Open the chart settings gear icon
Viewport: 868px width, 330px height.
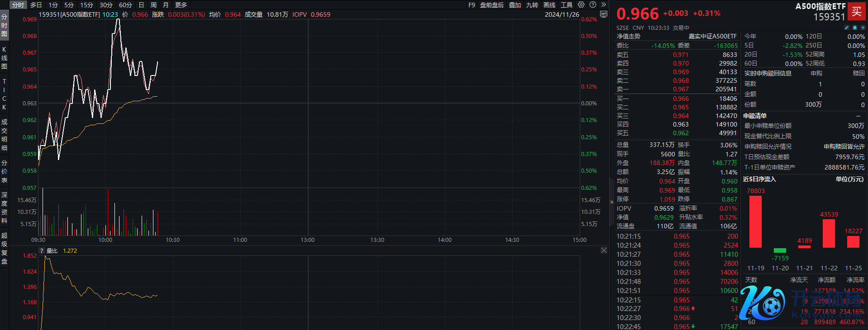(x=581, y=5)
